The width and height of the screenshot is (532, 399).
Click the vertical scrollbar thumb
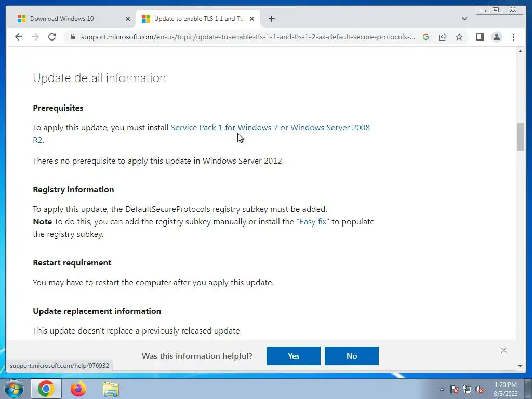click(x=520, y=137)
